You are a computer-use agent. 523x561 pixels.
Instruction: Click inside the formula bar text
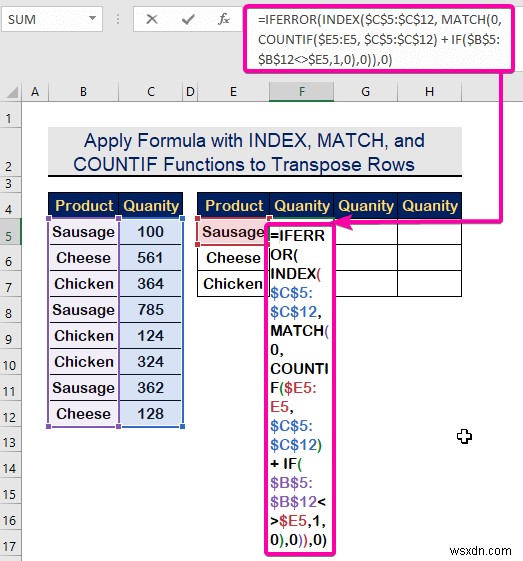pyautogui.click(x=378, y=39)
